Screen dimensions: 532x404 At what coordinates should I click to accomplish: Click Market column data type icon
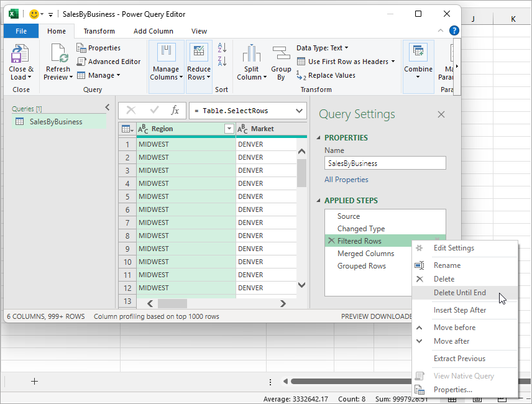(242, 129)
